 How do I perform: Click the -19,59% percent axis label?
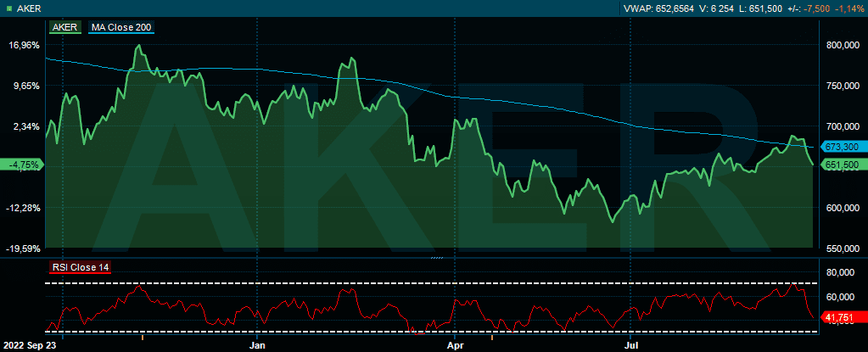23,249
